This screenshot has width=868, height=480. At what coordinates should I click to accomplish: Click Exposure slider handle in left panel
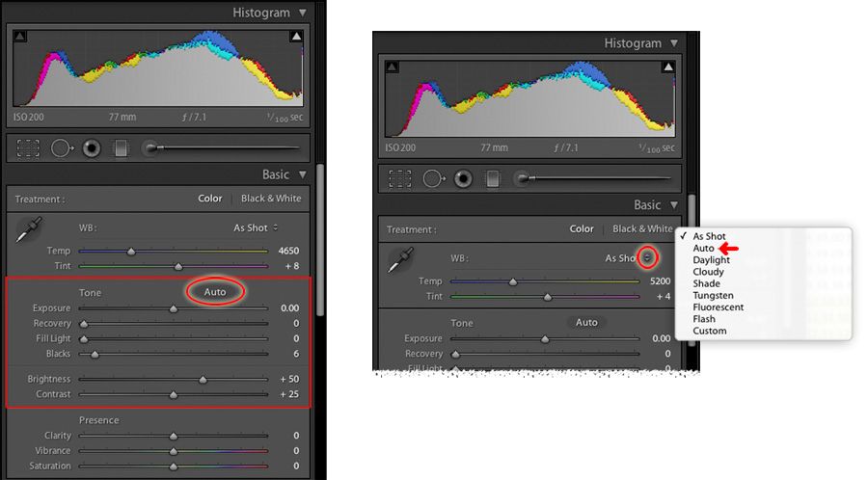[174, 308]
